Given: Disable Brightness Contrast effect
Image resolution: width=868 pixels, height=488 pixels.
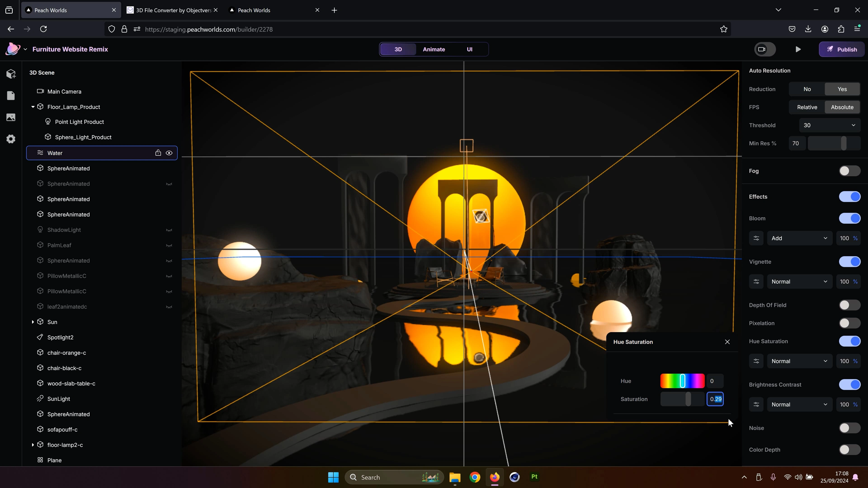Looking at the screenshot, I should click(x=849, y=385).
